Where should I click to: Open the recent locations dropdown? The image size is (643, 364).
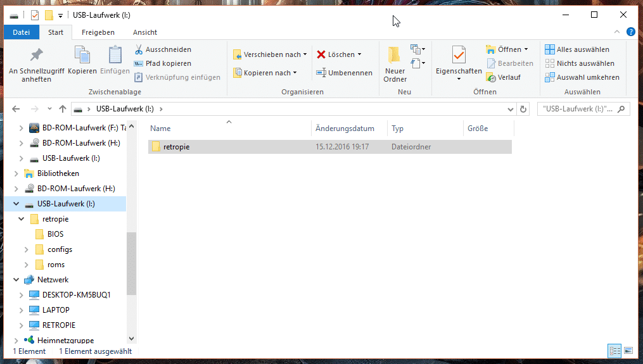pyautogui.click(x=49, y=109)
